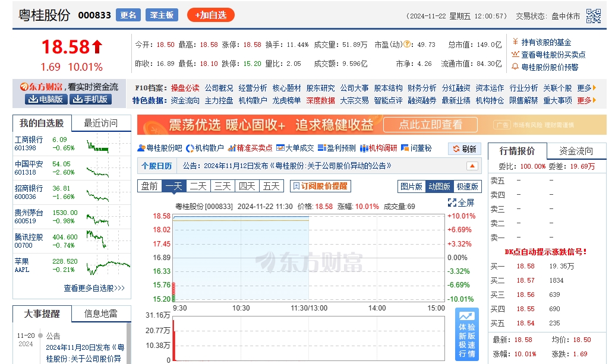Screen dimensions: 612x364
Task: Open 机构调研 icon link
Action: tap(378, 148)
